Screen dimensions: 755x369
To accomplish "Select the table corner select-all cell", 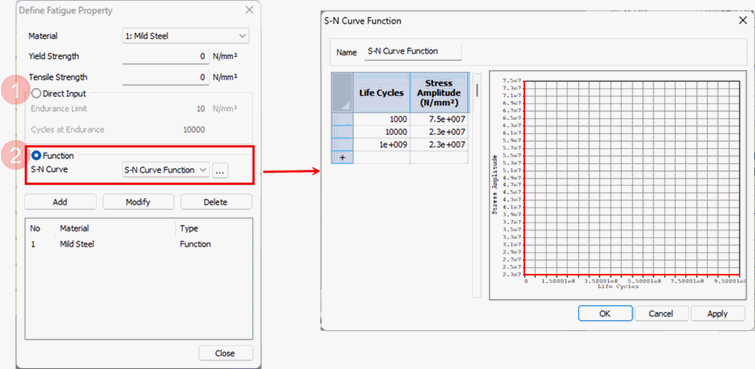I will click(342, 92).
